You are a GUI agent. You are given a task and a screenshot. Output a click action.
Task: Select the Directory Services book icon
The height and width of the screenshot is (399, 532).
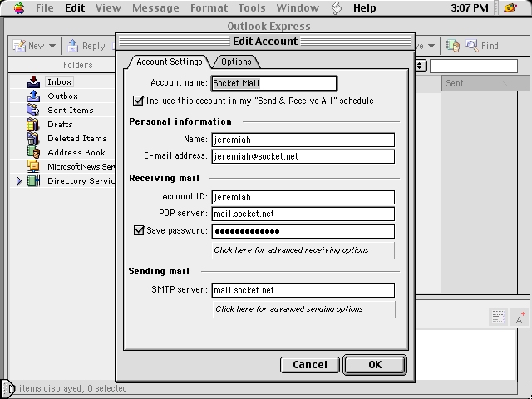[33, 181]
